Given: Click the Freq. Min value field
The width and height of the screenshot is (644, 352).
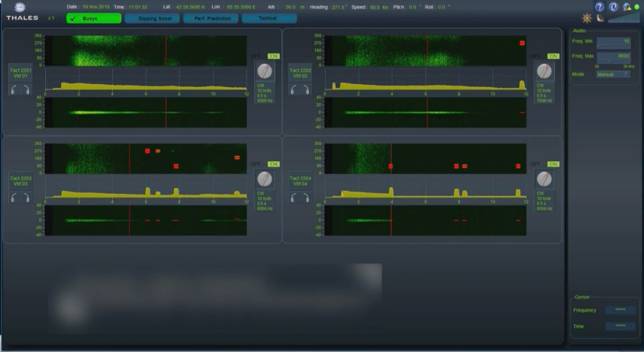Looking at the screenshot, I should point(613,41).
